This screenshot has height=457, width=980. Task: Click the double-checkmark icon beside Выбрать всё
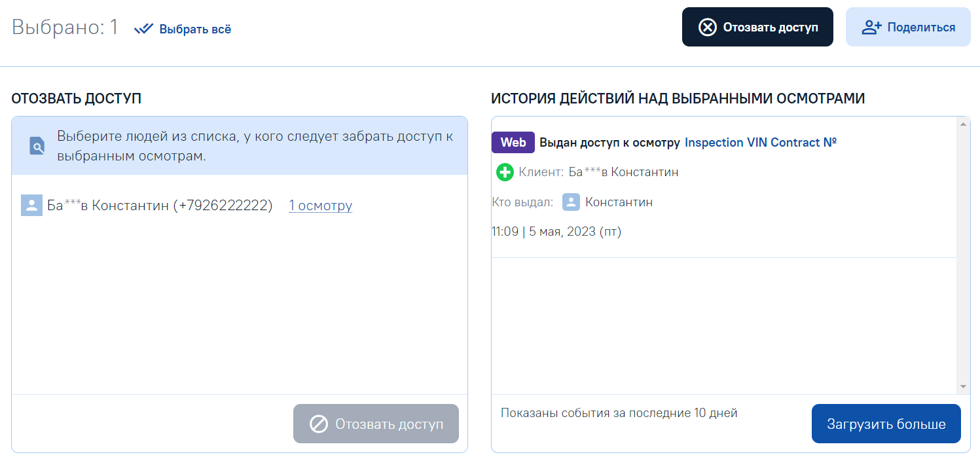tap(143, 29)
